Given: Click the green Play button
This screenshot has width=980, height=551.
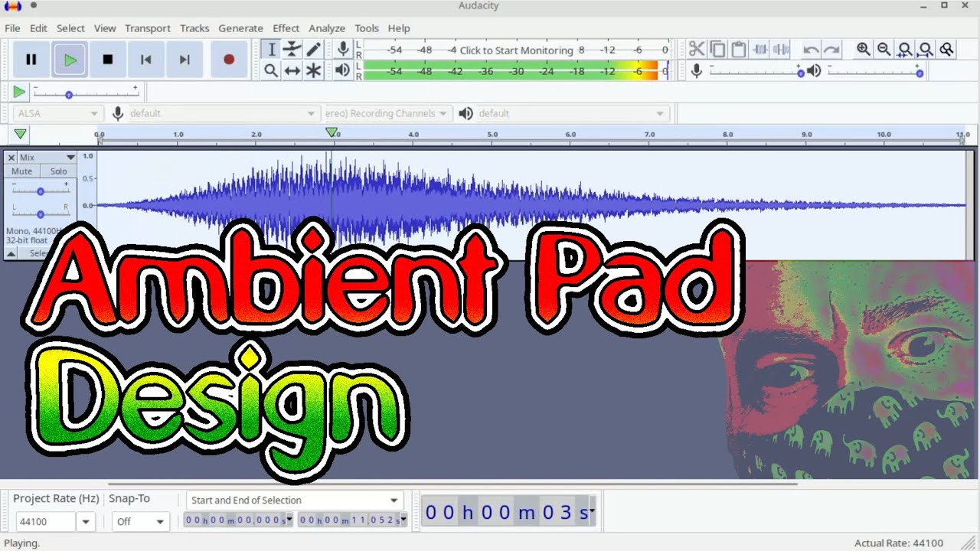Looking at the screenshot, I should (70, 59).
